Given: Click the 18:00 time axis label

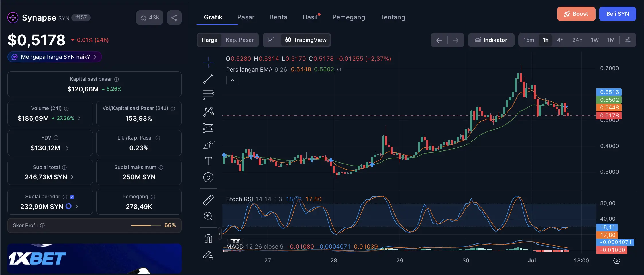Looking at the screenshot, I should click(581, 260).
